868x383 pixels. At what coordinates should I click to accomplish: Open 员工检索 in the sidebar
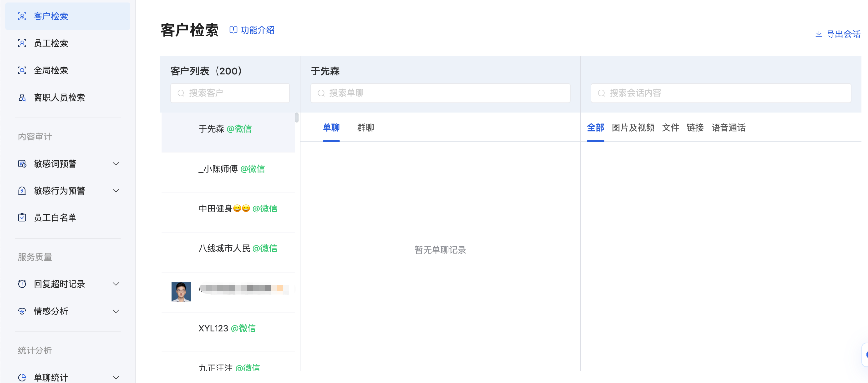point(68,43)
